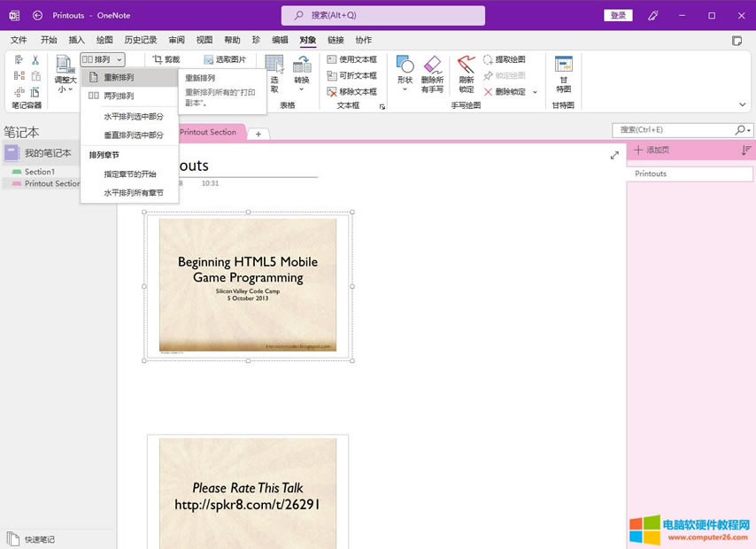
Task: Click the 刷新锁定 pen icon
Action: point(467,66)
